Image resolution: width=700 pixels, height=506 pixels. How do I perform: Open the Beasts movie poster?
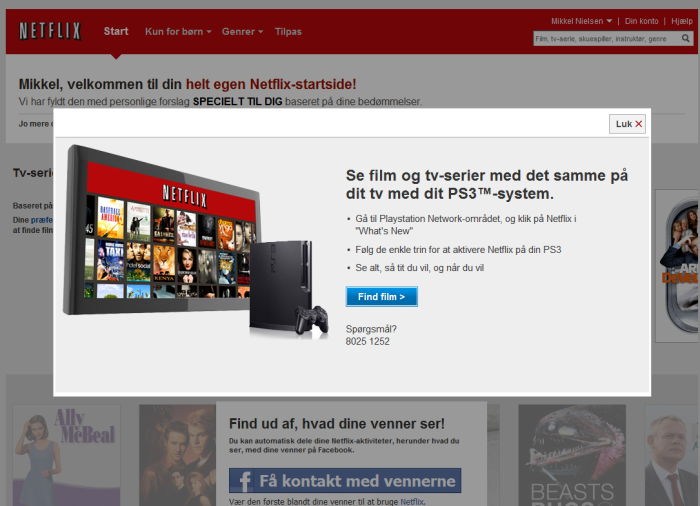[572, 455]
